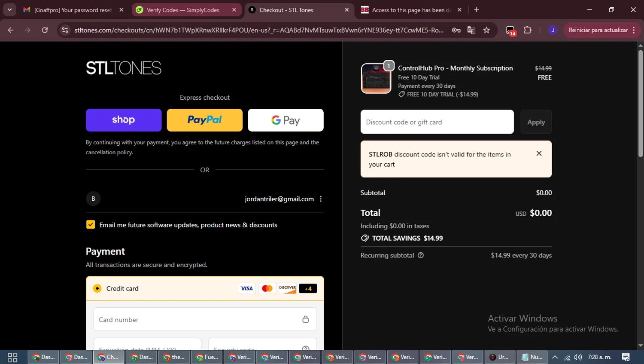
Task: Open account options menu beside email
Action: (x=321, y=199)
